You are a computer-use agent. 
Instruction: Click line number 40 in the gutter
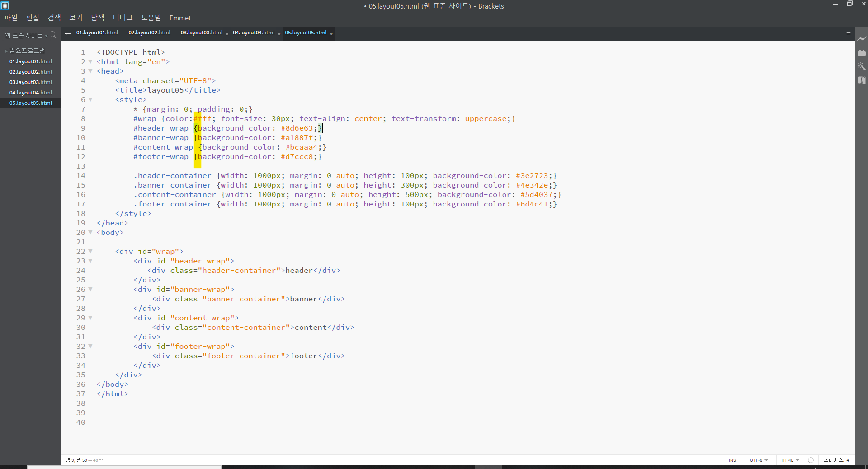(80, 422)
